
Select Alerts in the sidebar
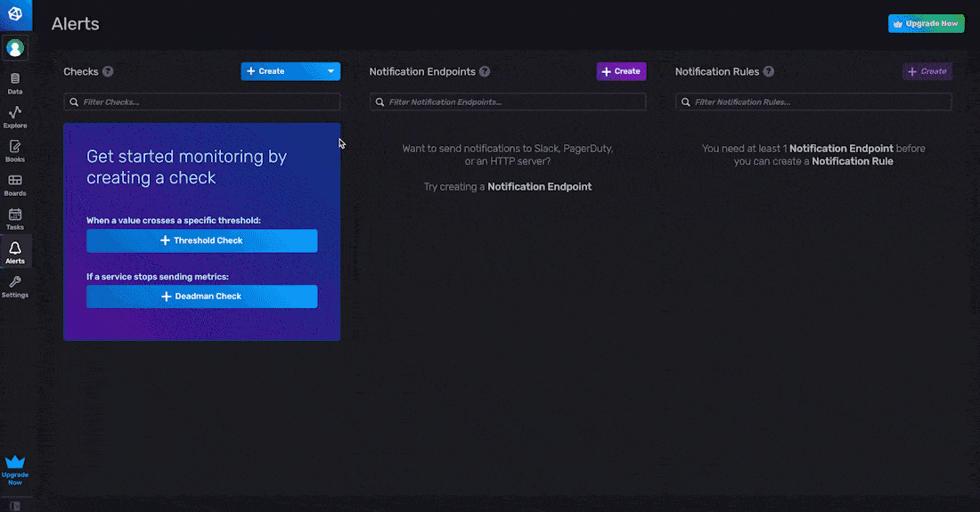(x=15, y=252)
